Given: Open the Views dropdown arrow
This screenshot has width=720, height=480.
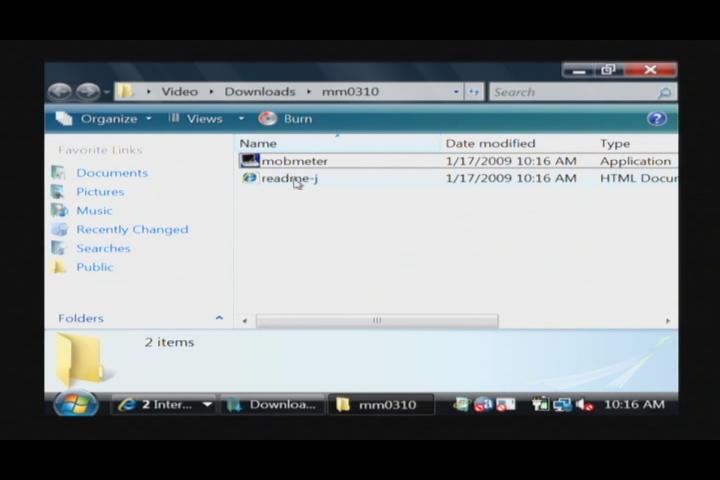Looking at the screenshot, I should point(241,119).
